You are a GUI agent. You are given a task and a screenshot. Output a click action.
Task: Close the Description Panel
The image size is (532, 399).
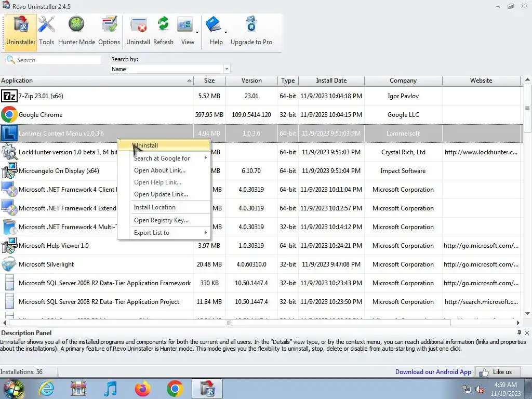point(527,332)
